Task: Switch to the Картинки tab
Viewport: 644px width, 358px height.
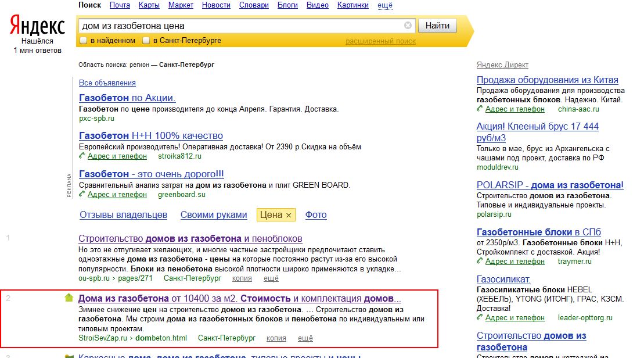Action: (x=353, y=5)
